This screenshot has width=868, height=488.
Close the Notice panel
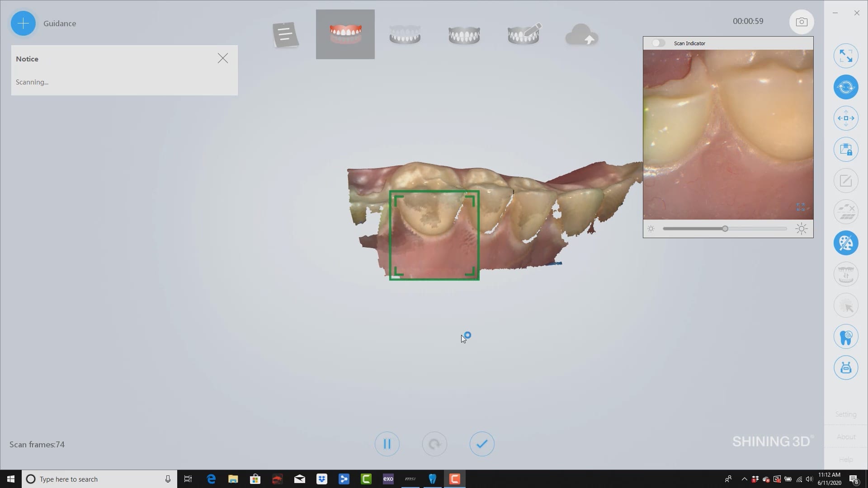point(222,58)
